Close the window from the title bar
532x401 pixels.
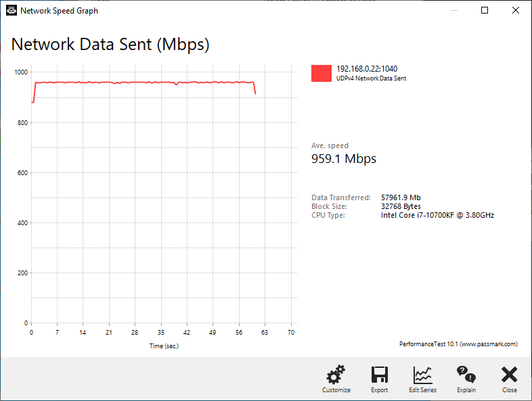(516, 11)
